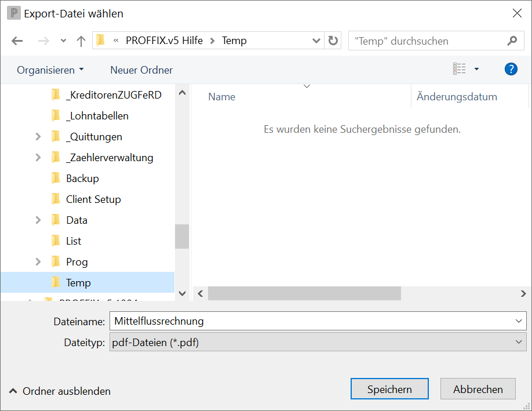Refresh the Temp folder view
The width and height of the screenshot is (532, 411).
pyautogui.click(x=333, y=41)
